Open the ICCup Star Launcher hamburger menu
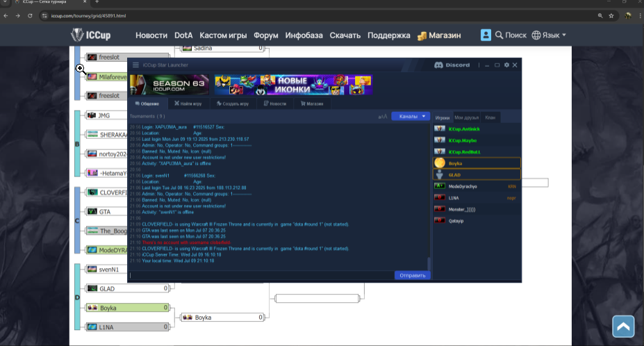 [135, 65]
